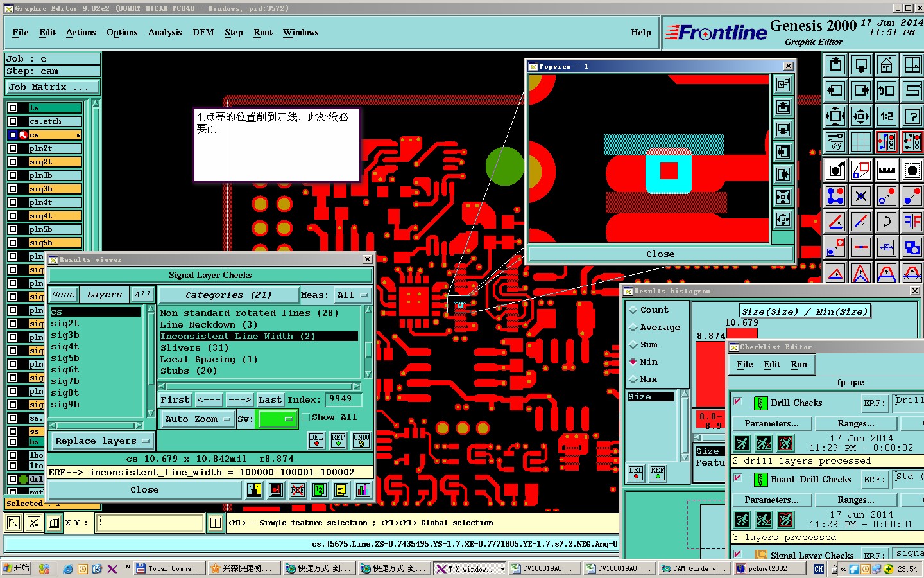The image size is (924, 578).
Task: Click the top icon in Popview side toolbar
Action: point(783,85)
